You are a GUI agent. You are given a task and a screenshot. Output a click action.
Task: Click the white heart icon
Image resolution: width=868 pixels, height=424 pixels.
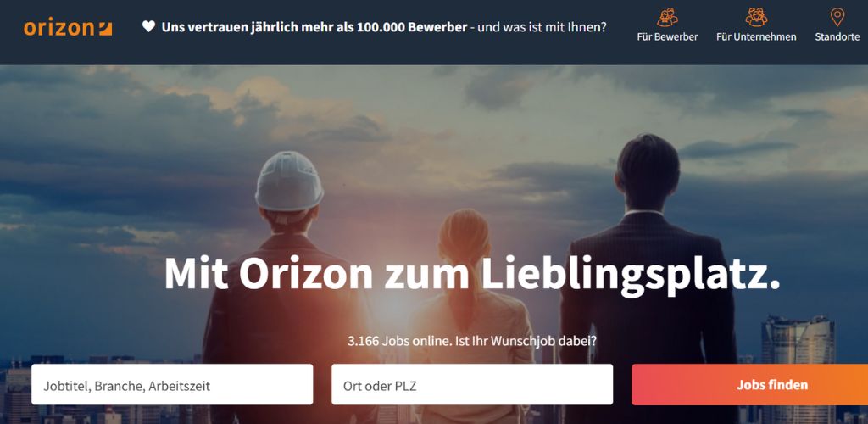(148, 26)
